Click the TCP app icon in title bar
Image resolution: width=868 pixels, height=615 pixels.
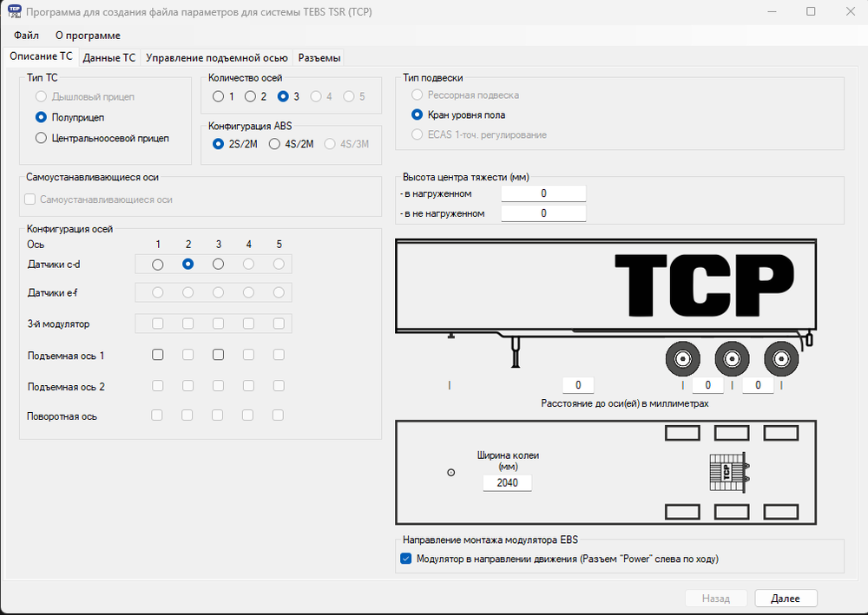(x=15, y=11)
